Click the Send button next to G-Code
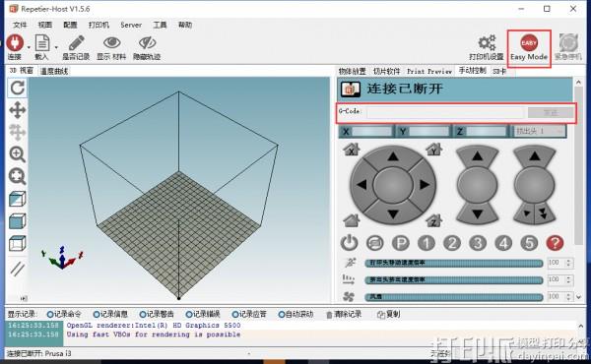The height and width of the screenshot is (364, 591). point(551,112)
